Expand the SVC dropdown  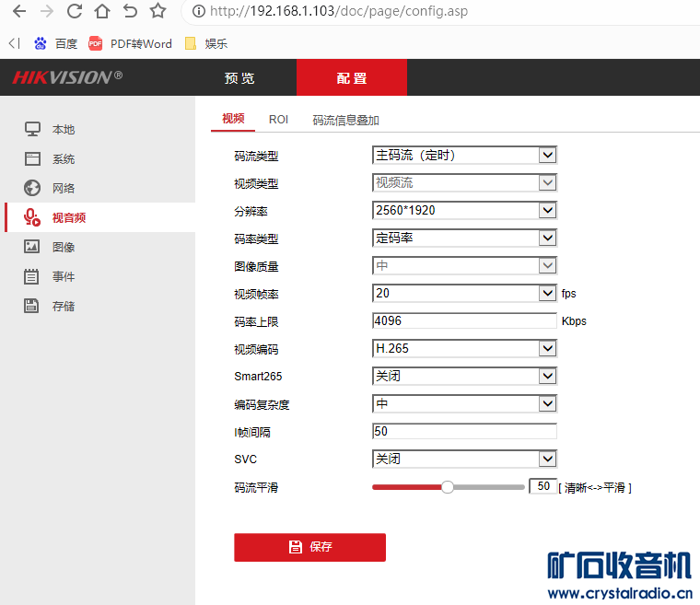click(464, 459)
